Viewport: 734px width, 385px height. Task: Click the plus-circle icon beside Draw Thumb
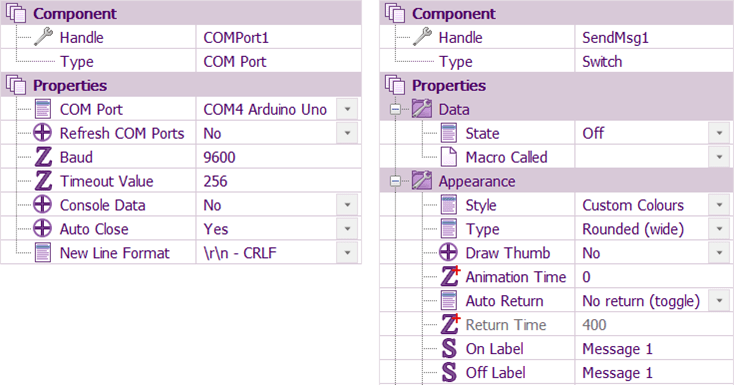tap(448, 252)
